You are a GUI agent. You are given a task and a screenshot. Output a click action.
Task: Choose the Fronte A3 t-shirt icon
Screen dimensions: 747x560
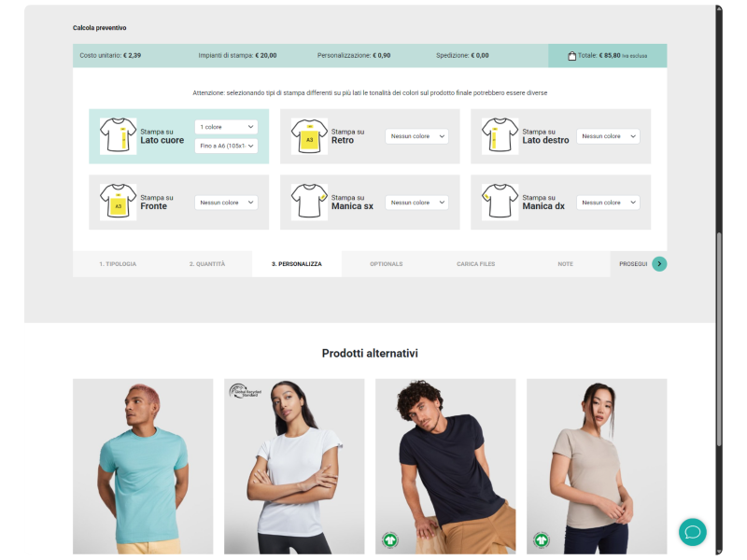(x=119, y=202)
